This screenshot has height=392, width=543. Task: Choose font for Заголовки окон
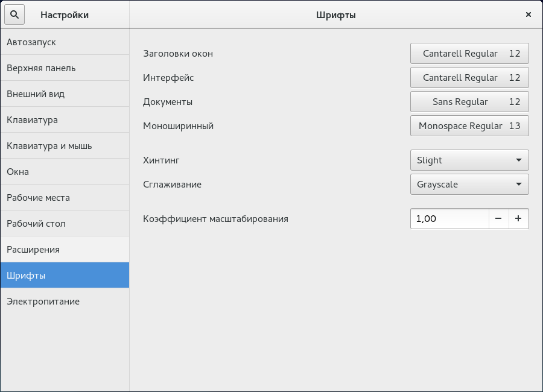[469, 54]
